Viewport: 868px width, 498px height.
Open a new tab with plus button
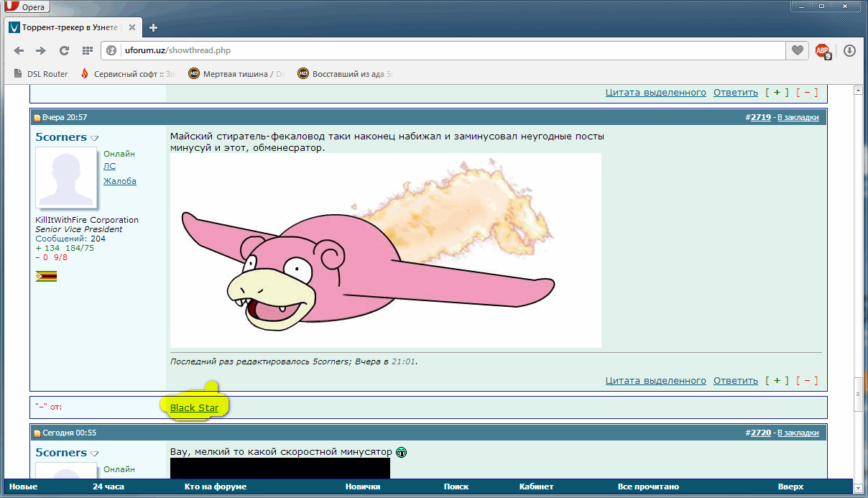152,28
